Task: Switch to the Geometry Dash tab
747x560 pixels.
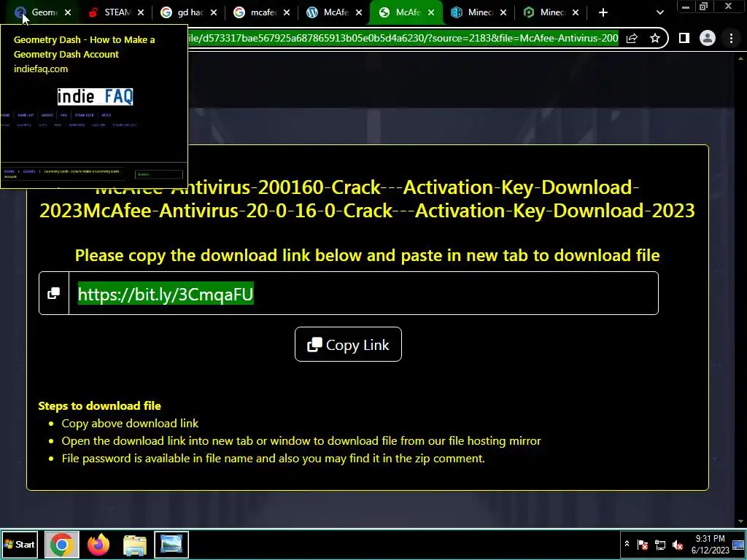Action: point(39,12)
